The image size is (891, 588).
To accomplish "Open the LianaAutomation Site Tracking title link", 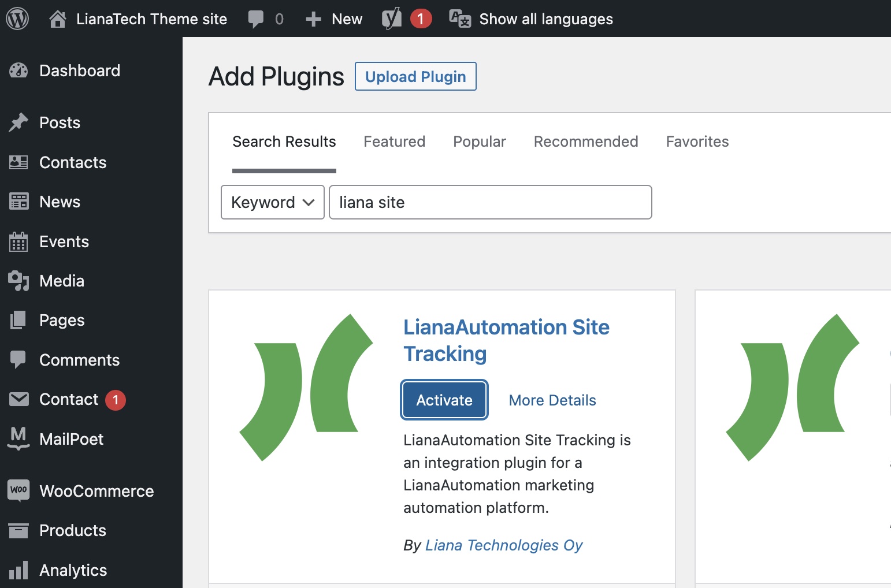I will tap(506, 340).
